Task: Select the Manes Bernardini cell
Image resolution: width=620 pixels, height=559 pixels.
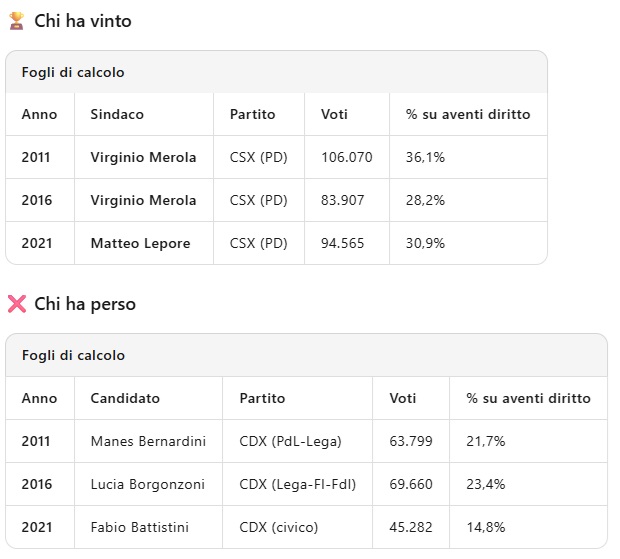Action: tap(148, 441)
